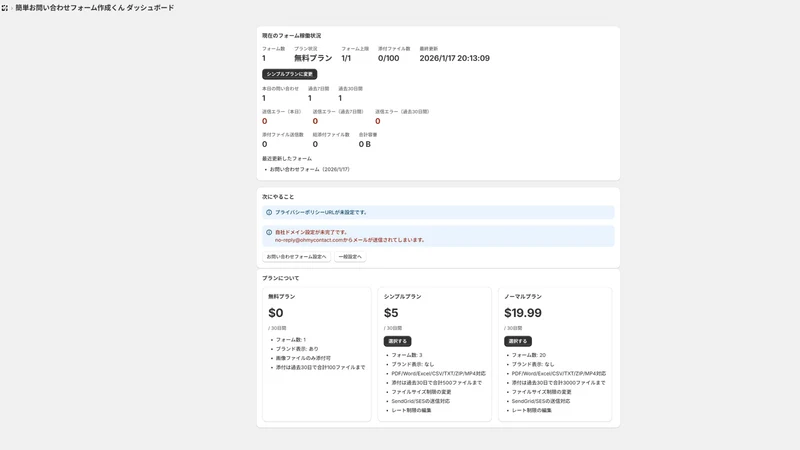Click the 現在のフォーム稼働状況 heading
The image size is (800, 450).
click(x=291, y=36)
